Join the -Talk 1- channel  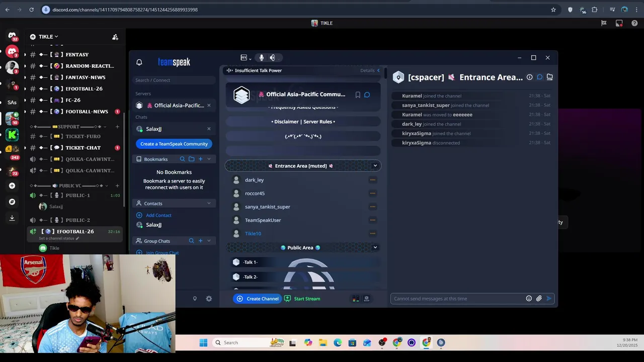tap(303, 262)
